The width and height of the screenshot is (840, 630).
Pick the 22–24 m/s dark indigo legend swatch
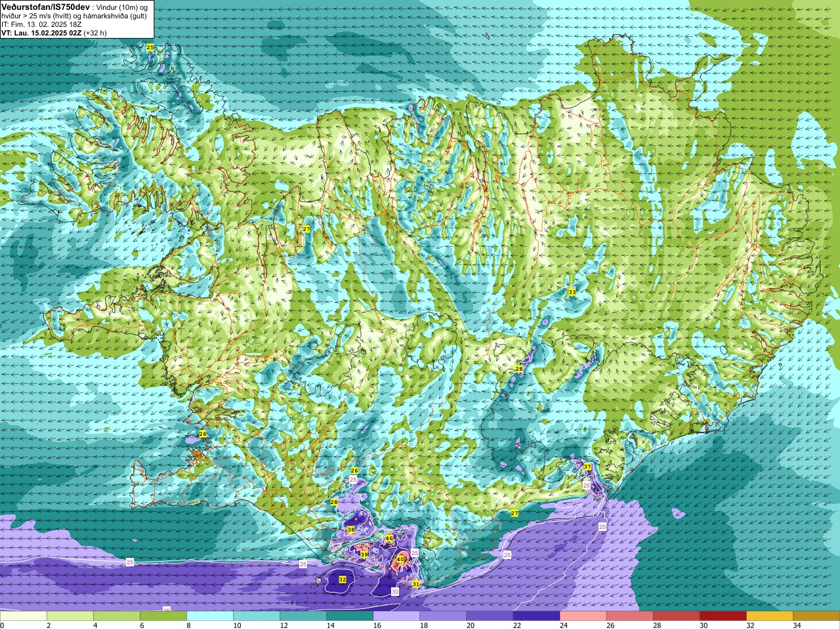point(536,616)
